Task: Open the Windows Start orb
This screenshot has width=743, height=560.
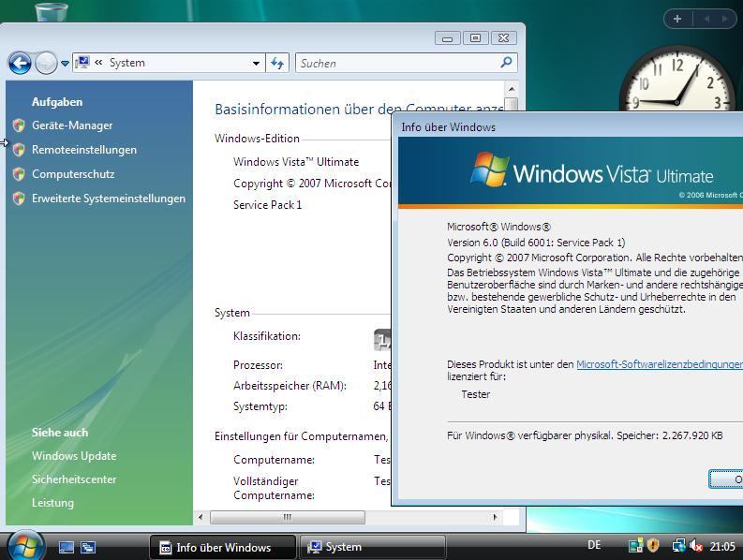Action: [x=25, y=546]
